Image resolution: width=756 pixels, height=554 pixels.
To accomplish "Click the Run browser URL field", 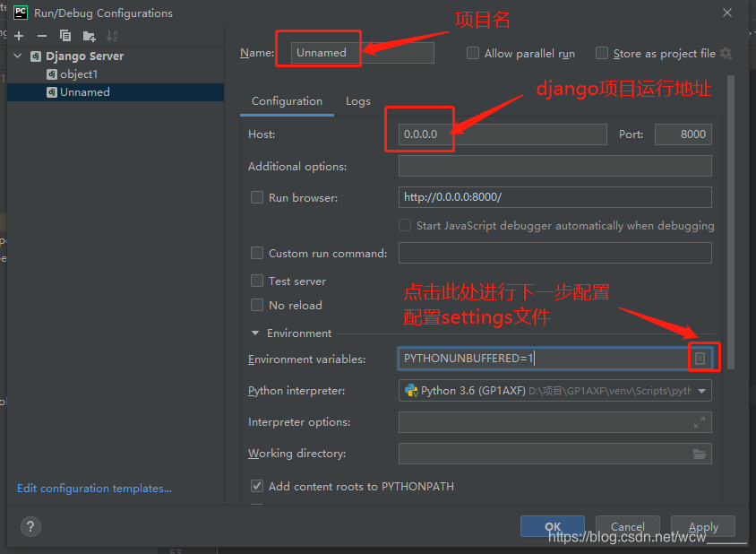I will click(555, 197).
